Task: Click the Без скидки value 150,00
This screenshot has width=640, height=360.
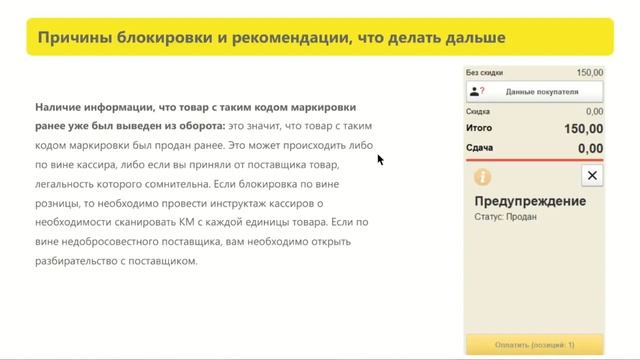Action: (590, 73)
